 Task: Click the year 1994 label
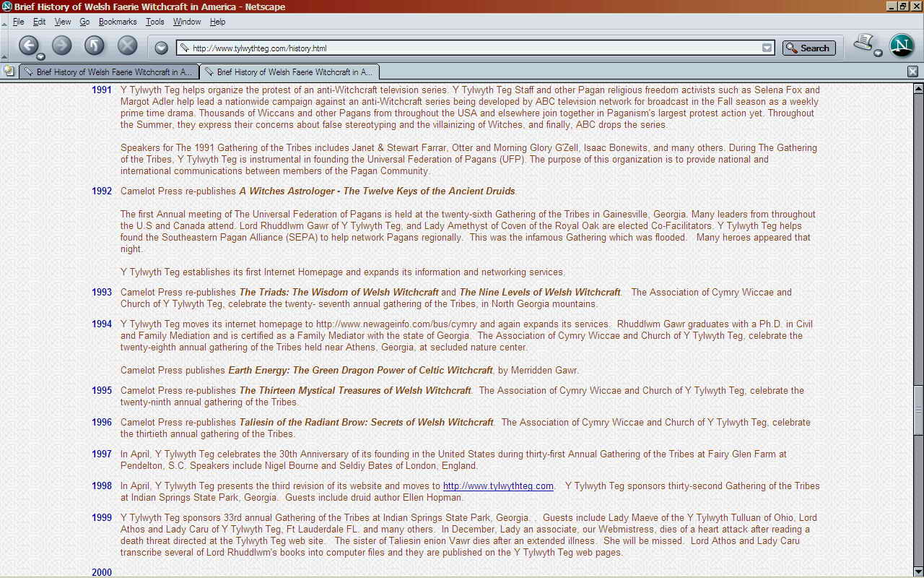click(x=102, y=324)
